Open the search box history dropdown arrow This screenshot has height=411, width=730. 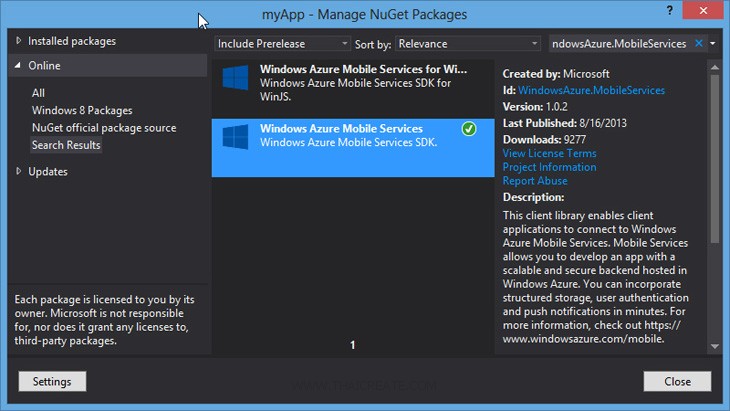pyautogui.click(x=713, y=43)
